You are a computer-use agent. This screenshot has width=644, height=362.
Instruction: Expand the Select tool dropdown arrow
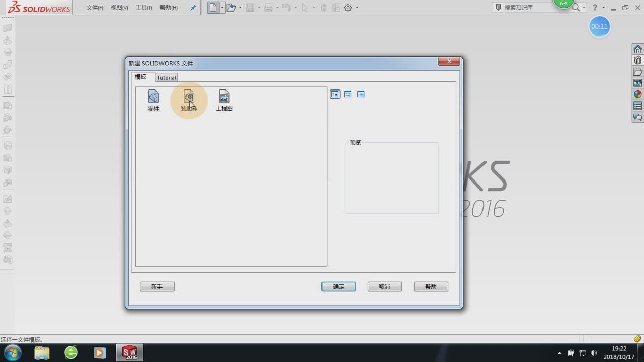(313, 8)
